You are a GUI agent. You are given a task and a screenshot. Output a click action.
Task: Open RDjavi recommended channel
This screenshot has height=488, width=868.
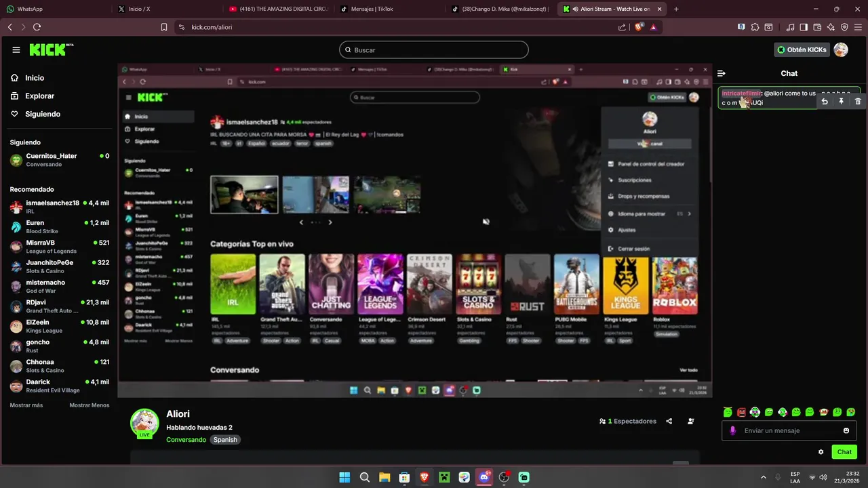[x=60, y=306]
